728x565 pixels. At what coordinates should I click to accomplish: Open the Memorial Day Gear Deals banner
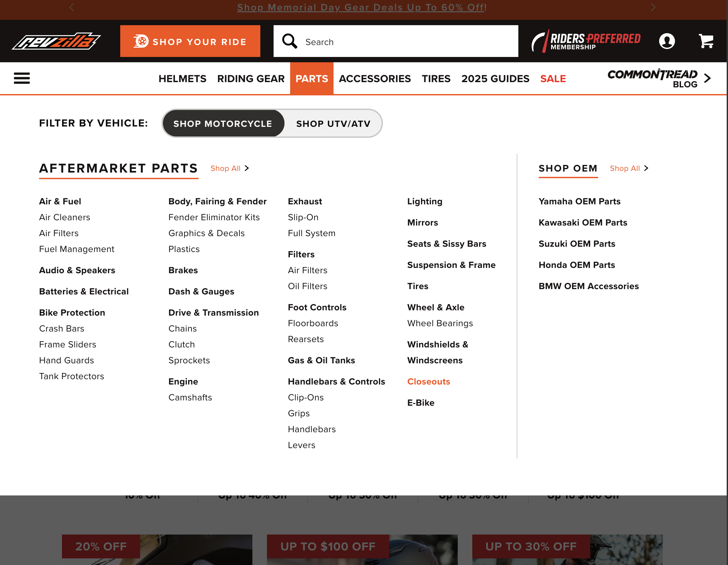(362, 7)
